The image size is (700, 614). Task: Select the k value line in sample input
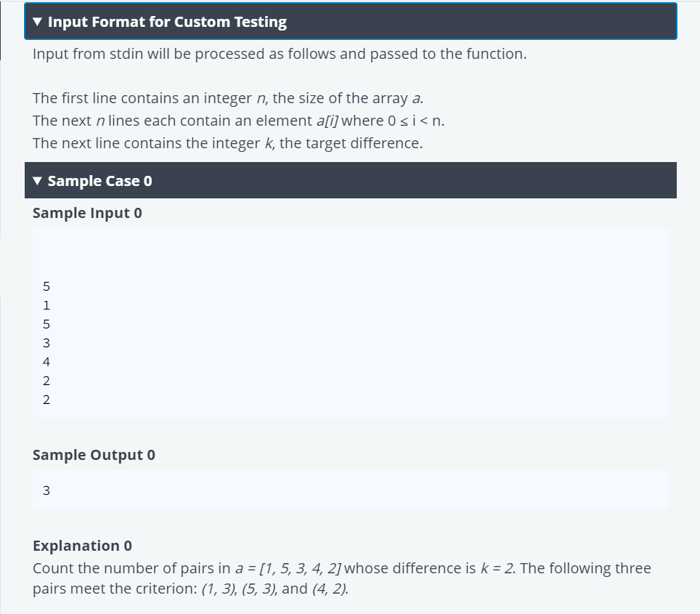[x=46, y=399]
